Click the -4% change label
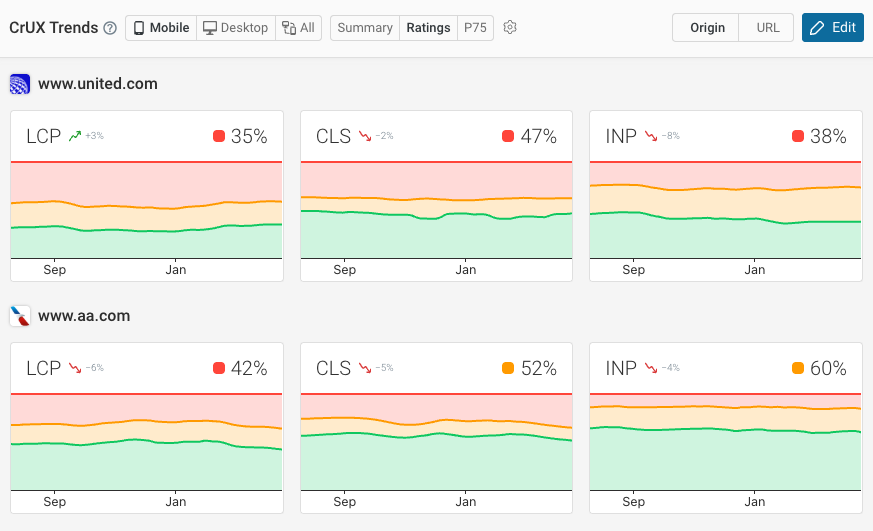This screenshot has width=873, height=531. (670, 368)
